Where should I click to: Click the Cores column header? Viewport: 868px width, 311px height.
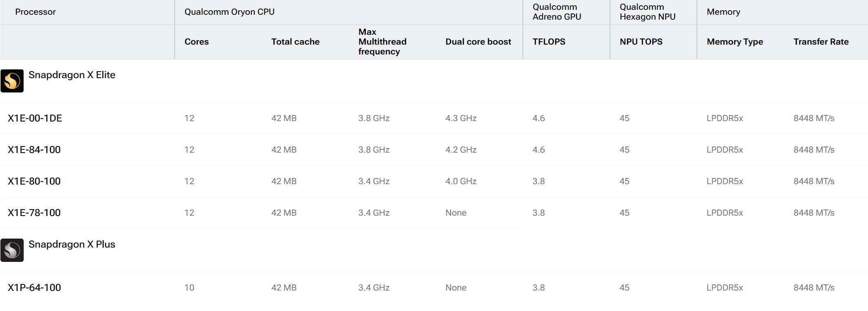pos(197,42)
